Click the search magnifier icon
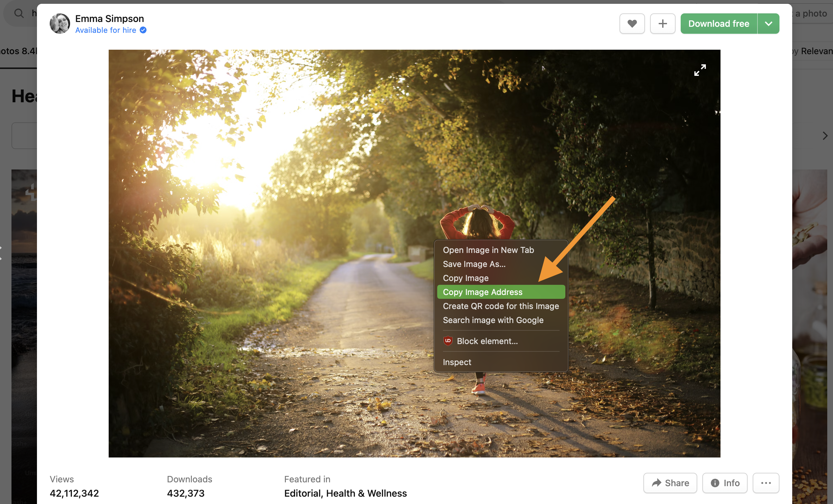The image size is (833, 504). tap(19, 13)
